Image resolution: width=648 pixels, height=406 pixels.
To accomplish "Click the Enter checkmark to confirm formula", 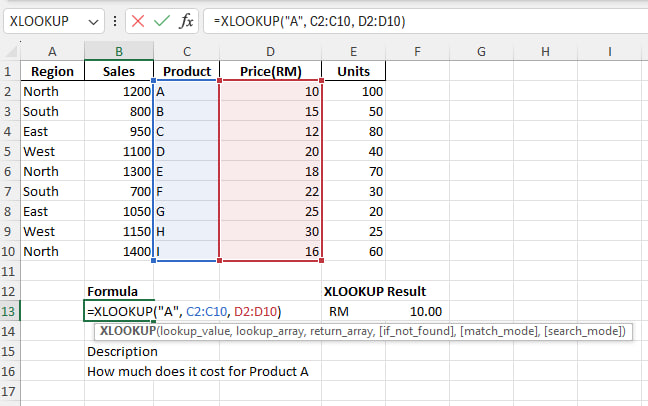I will [x=161, y=21].
